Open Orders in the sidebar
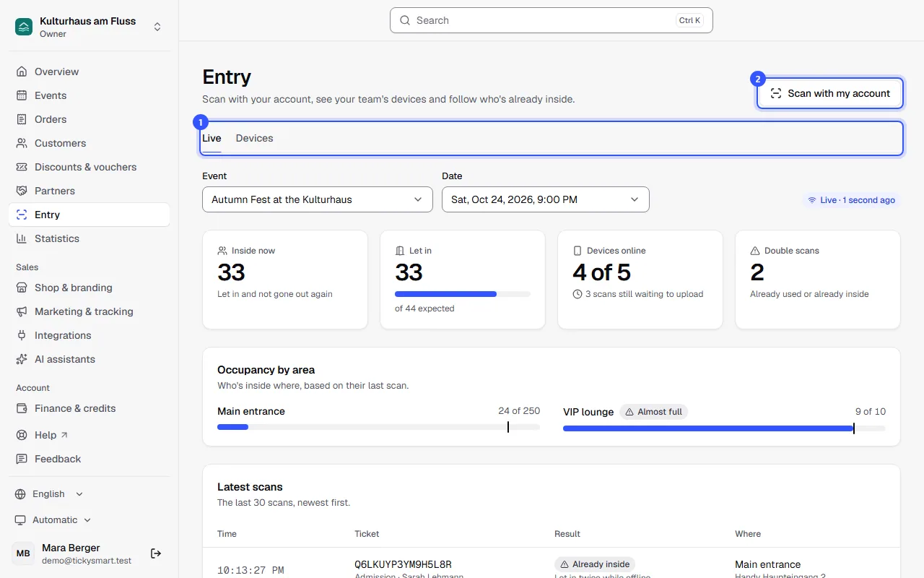 (90, 119)
